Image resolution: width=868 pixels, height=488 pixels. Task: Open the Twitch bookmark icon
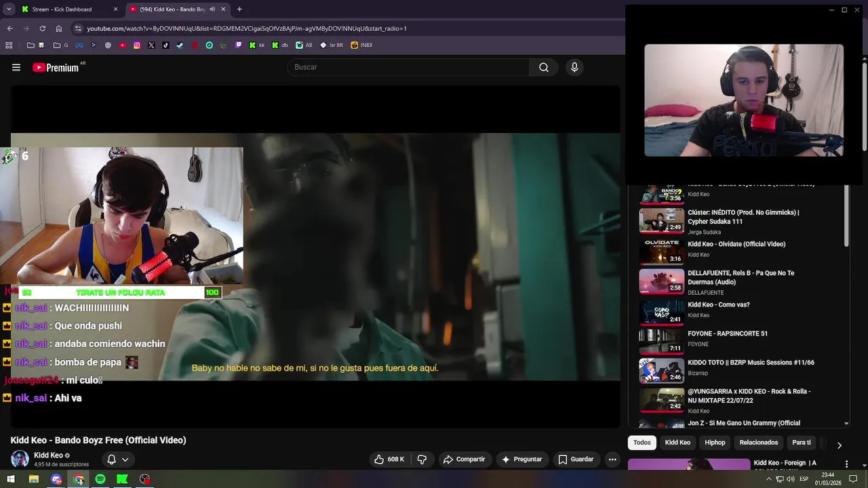click(x=238, y=45)
